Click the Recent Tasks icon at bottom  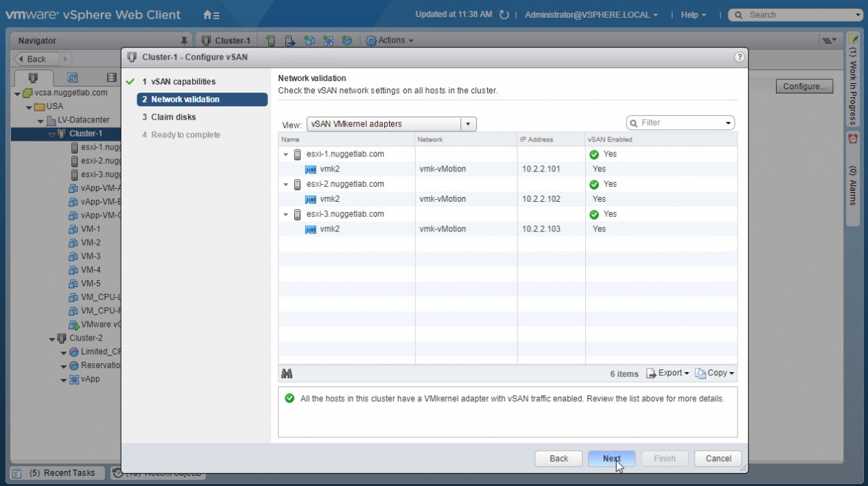(17, 473)
